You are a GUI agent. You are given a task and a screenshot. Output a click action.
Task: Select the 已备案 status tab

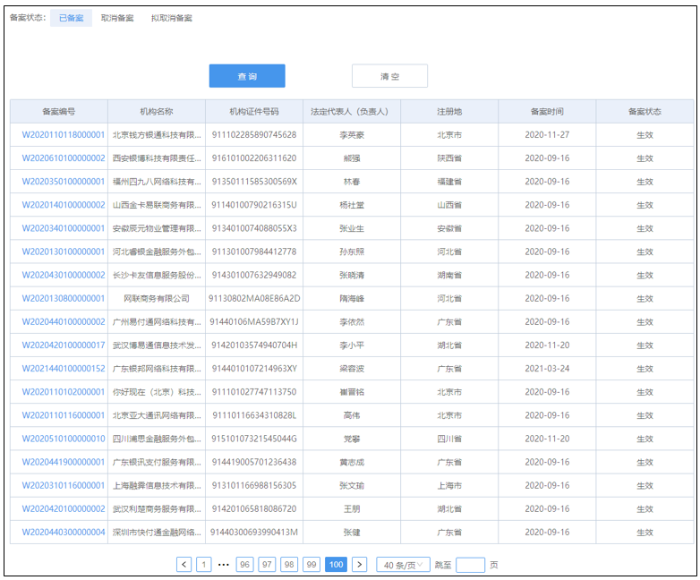coord(71,18)
